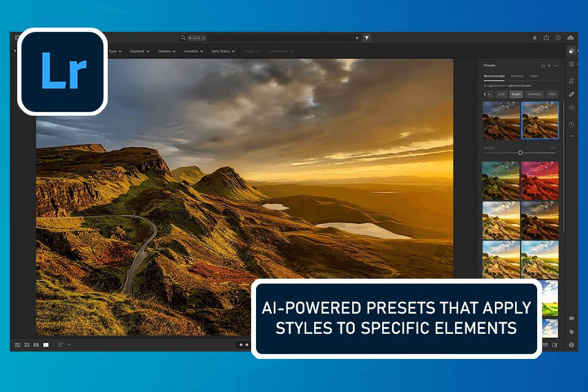Screen dimensions: 588x392
Task: Switch to square grid view
Action: coord(27,345)
